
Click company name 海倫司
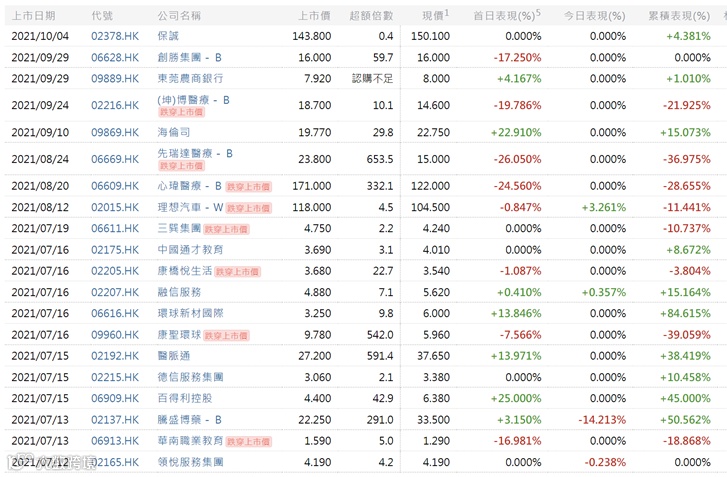[174, 133]
